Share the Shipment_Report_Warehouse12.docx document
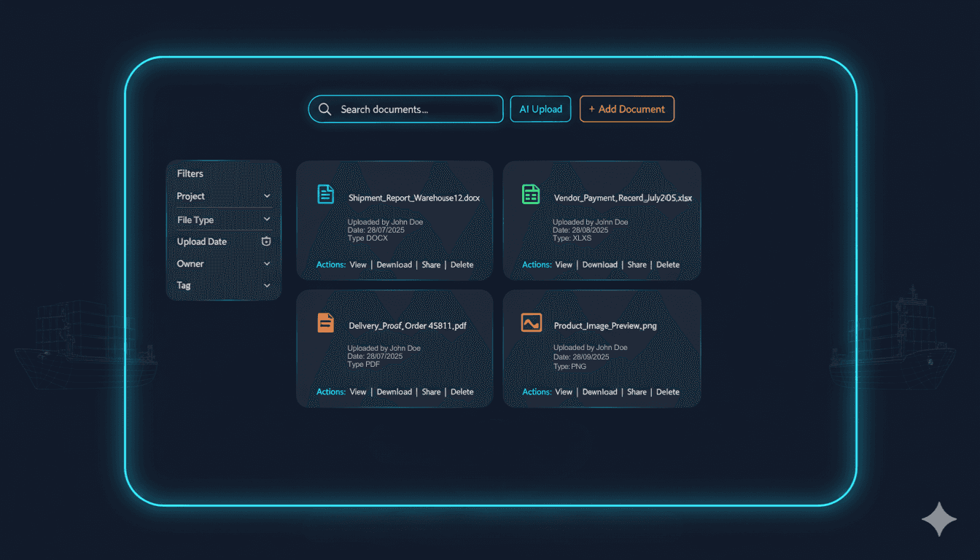This screenshot has height=560, width=980. point(431,265)
